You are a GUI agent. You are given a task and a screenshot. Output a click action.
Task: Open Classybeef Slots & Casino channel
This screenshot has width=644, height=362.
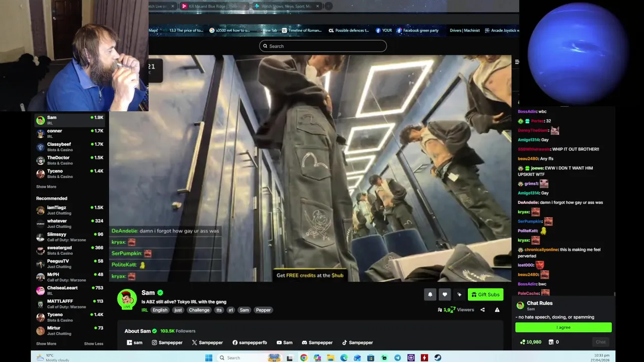point(70,147)
